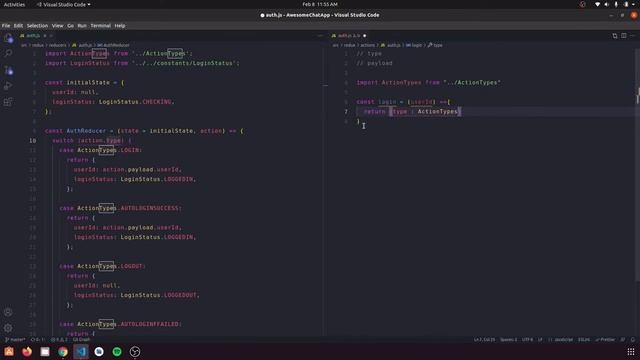
Task: Open Spotify from the dock
Action: click(117, 351)
